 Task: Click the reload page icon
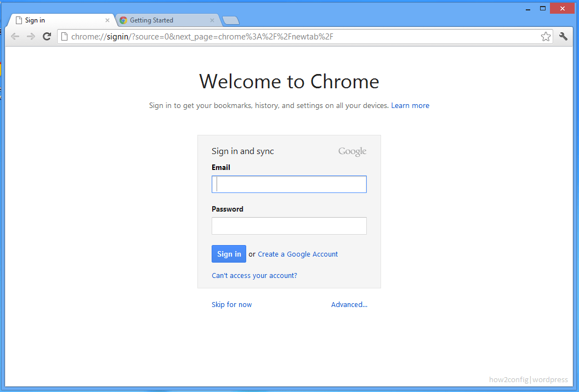pyautogui.click(x=47, y=36)
